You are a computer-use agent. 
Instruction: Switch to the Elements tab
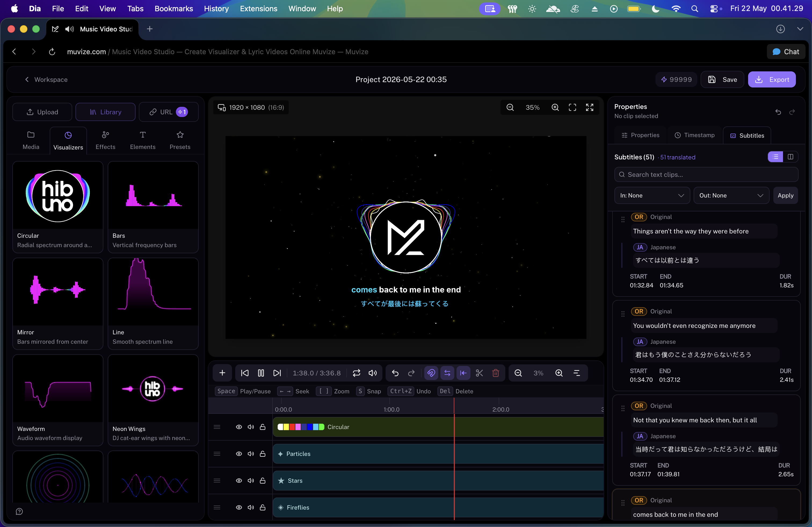[x=143, y=140]
